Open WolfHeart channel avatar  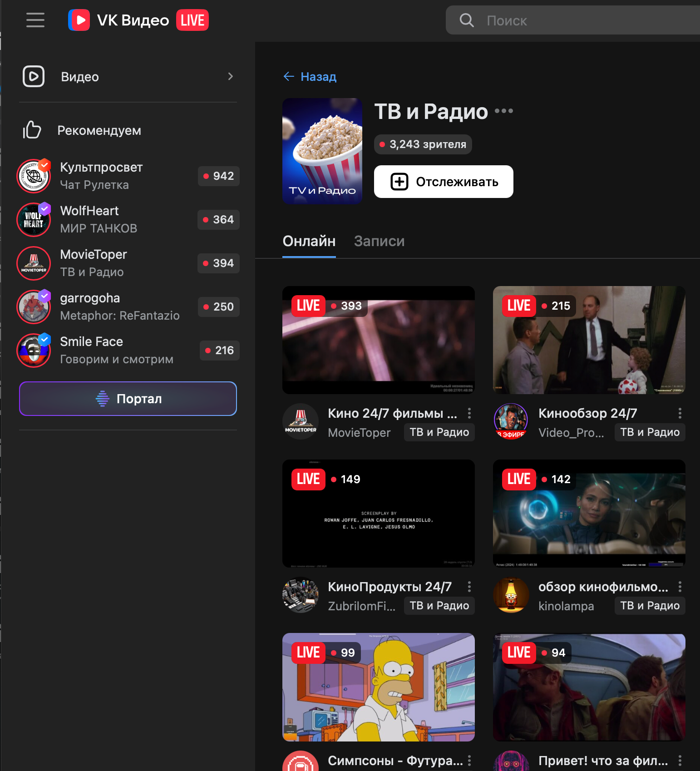click(x=34, y=219)
